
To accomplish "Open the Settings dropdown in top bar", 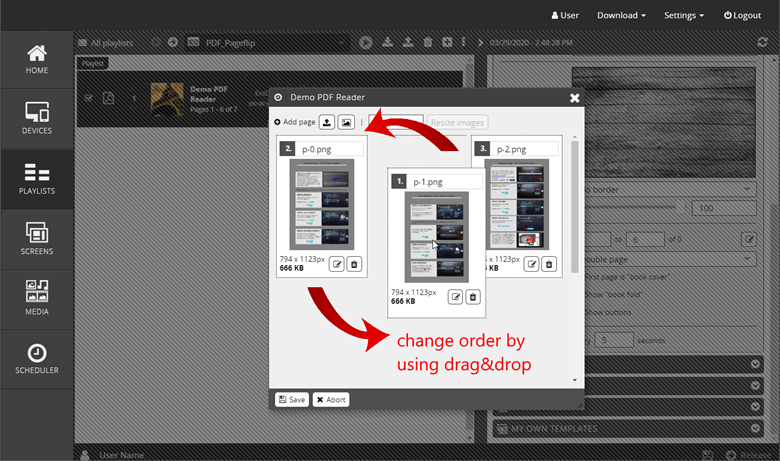I will click(x=684, y=16).
